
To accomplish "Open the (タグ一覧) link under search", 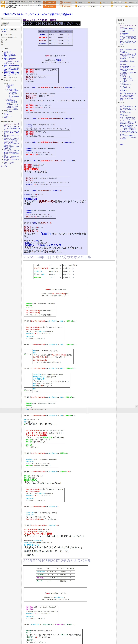I will tap(4, 31).
